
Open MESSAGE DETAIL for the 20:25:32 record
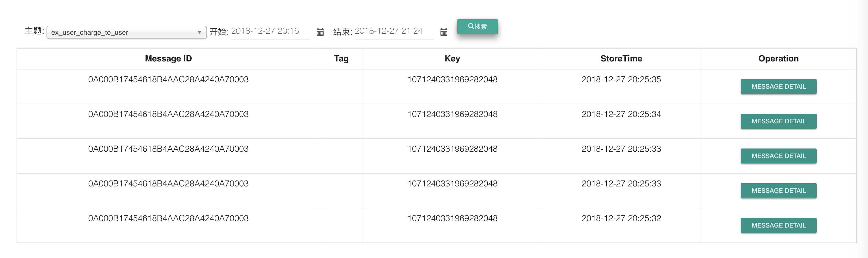[x=778, y=225]
